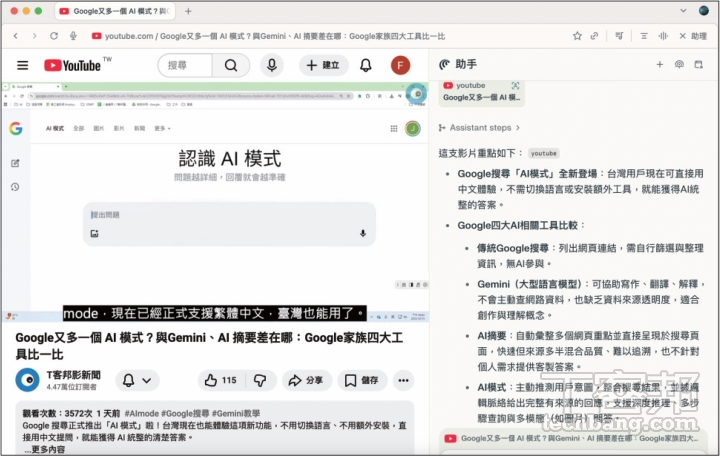Click the user profile globe icon at top right

(703, 10)
